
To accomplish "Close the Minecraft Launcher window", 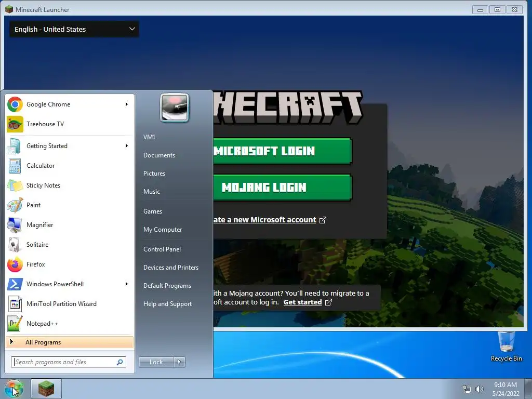I will tap(515, 10).
